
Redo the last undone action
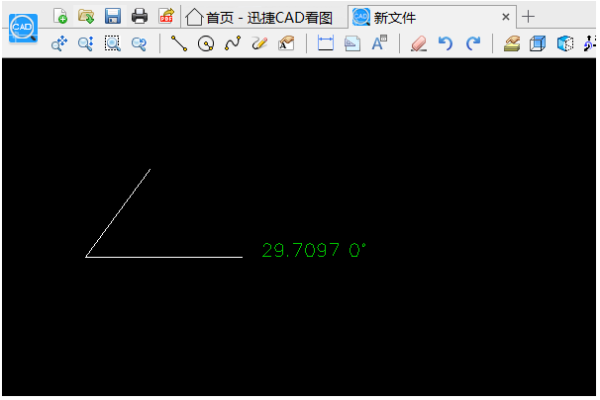pos(473,44)
